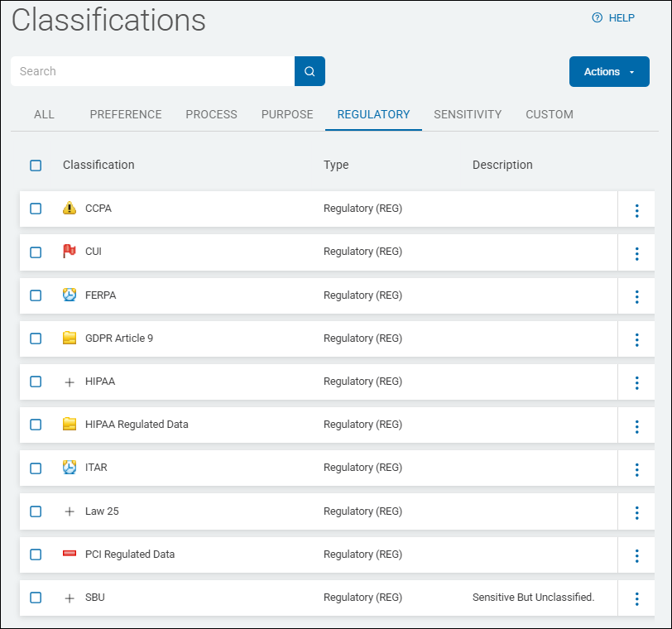The height and width of the screenshot is (629, 672).
Task: Check the select-all checkbox in header
Action: click(36, 166)
